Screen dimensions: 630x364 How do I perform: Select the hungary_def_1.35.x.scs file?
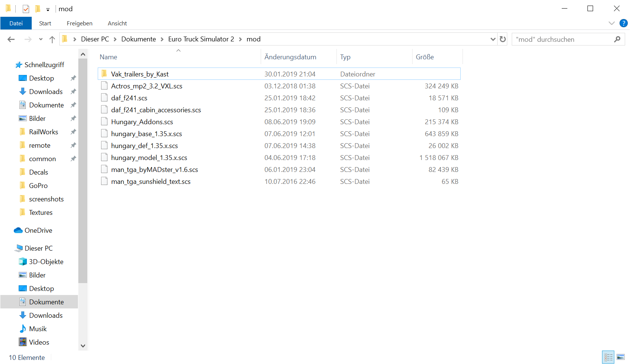click(279, 145)
